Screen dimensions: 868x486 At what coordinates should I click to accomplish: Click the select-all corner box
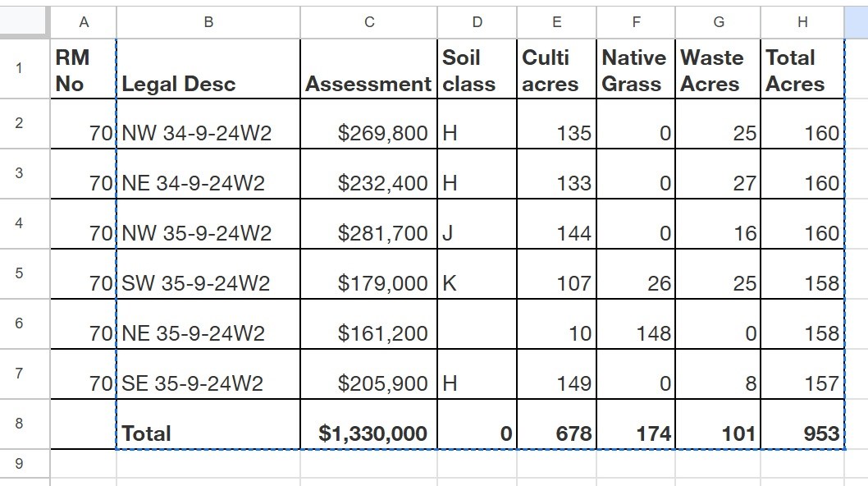click(25, 22)
